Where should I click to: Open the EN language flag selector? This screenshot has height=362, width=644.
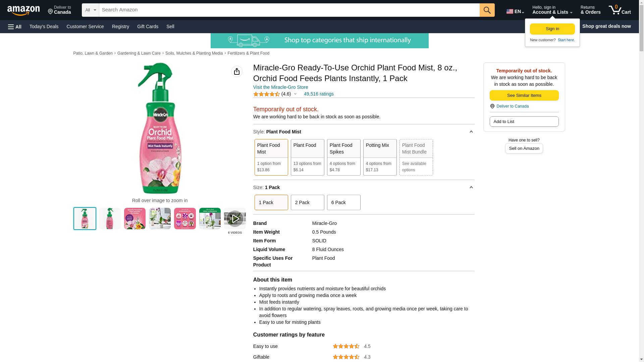[x=515, y=11]
